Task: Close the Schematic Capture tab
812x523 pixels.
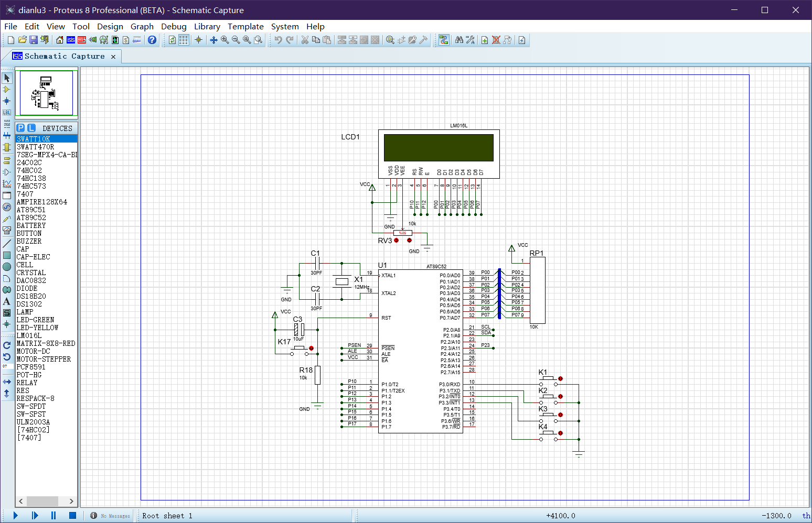Action: point(113,57)
